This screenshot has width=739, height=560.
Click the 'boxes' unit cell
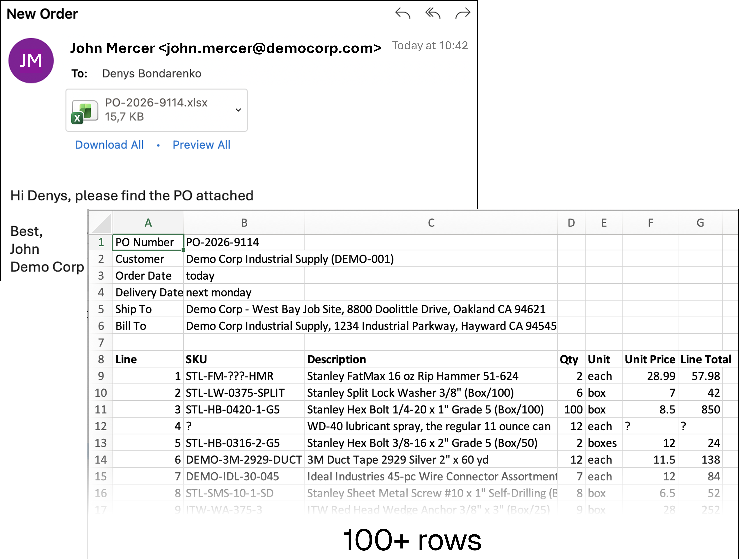[604, 442]
